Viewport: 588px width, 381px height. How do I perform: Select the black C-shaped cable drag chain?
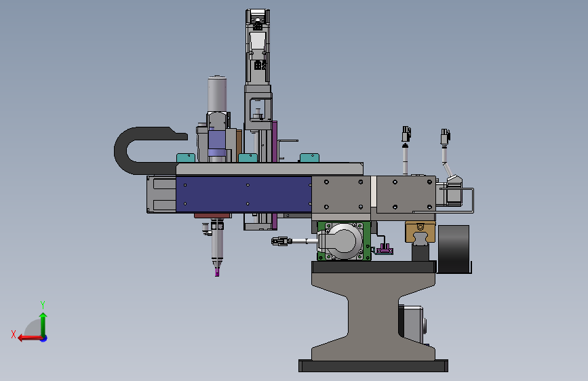click(144, 150)
